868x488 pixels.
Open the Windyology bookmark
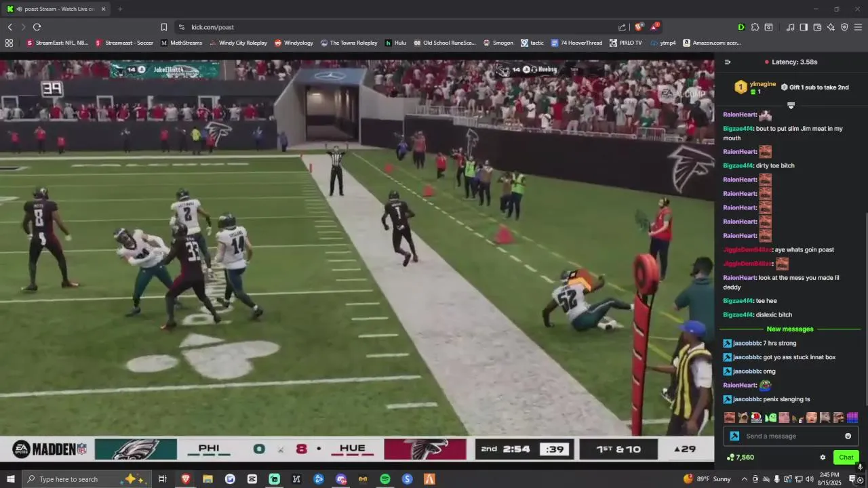tap(294, 43)
